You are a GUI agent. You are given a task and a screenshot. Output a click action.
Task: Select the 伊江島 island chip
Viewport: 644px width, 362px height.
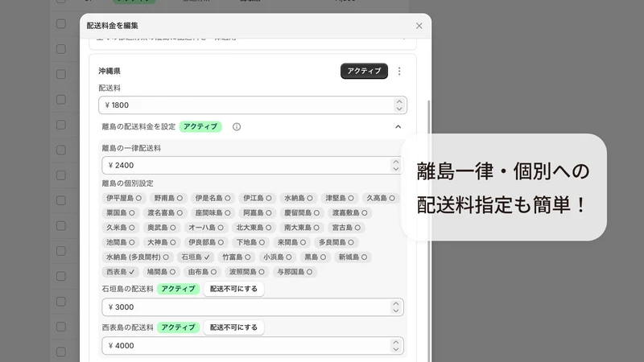257,198
